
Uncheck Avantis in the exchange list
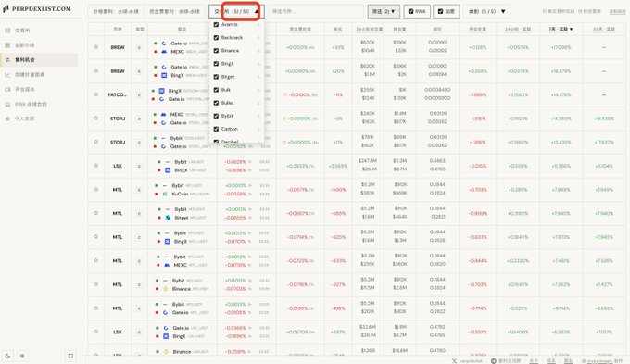point(216,24)
